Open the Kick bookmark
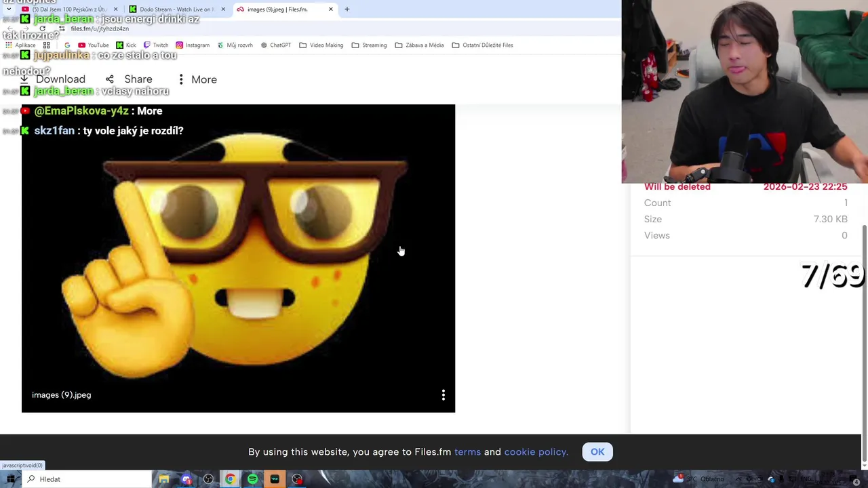 click(125, 45)
